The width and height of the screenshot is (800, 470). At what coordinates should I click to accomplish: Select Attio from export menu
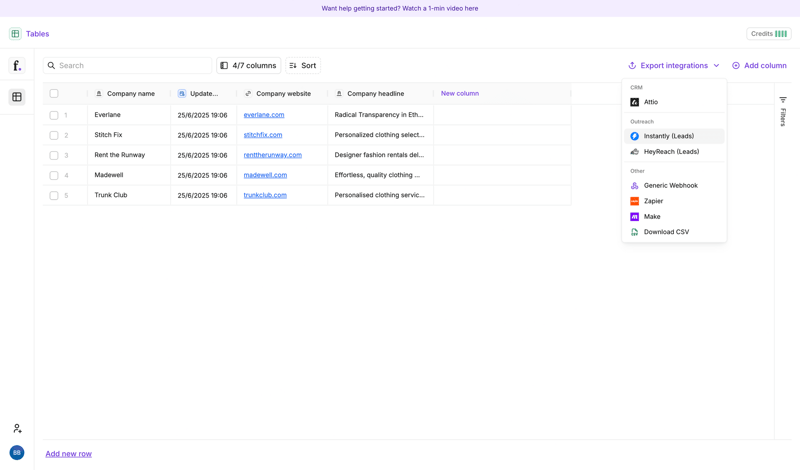click(x=674, y=102)
